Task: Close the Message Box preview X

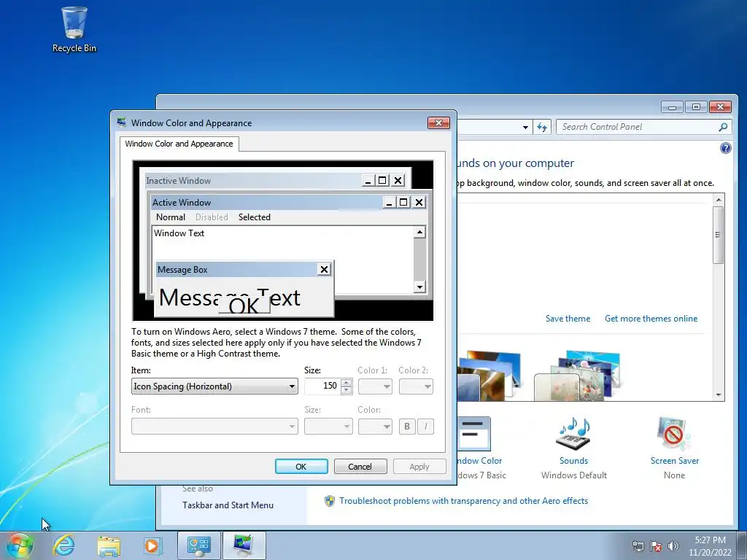Action: tap(324, 270)
